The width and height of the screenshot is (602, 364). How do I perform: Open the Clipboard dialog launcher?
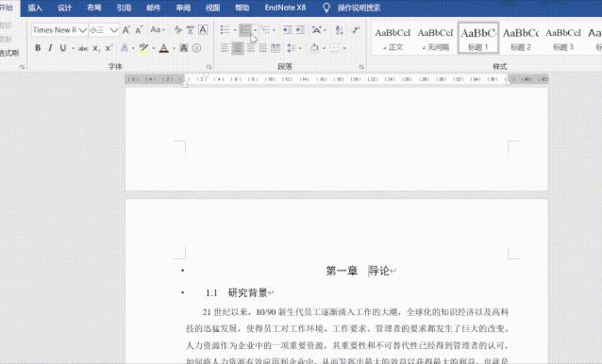(22, 67)
